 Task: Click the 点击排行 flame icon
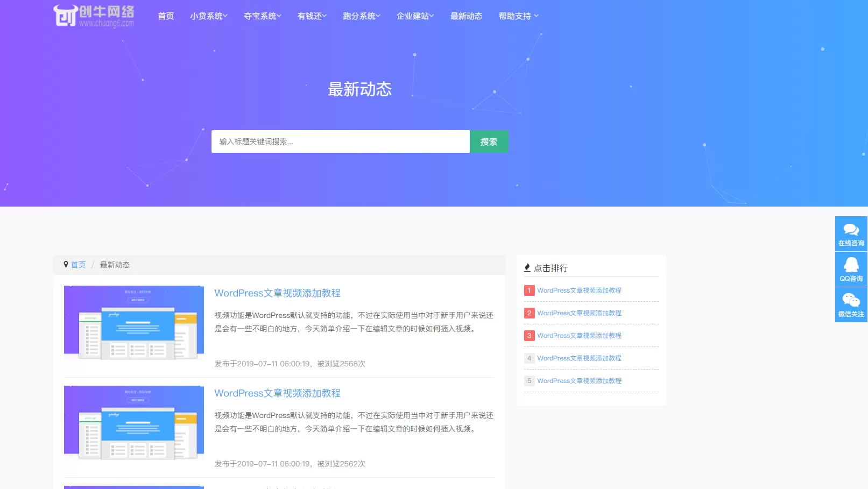527,268
